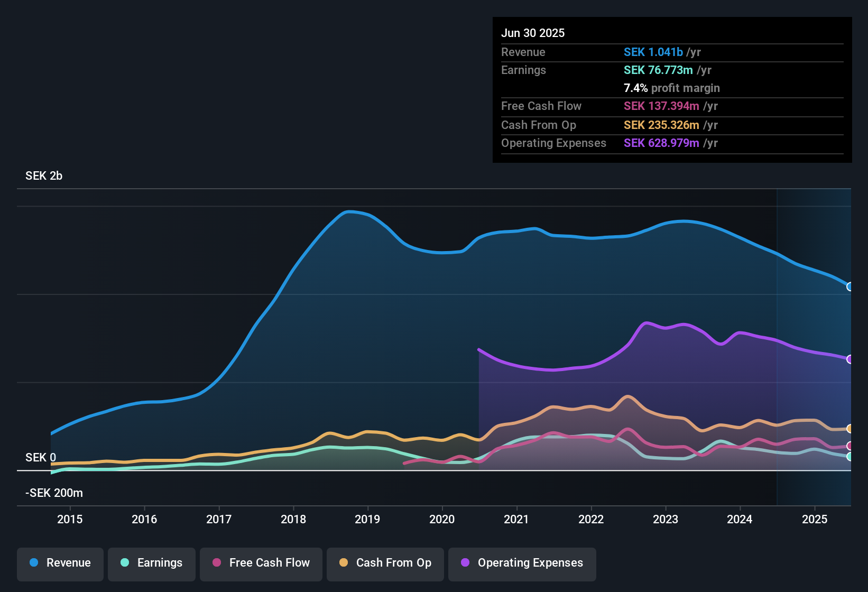
Task: Click the SEK 1.041b revenue value
Action: (x=653, y=52)
